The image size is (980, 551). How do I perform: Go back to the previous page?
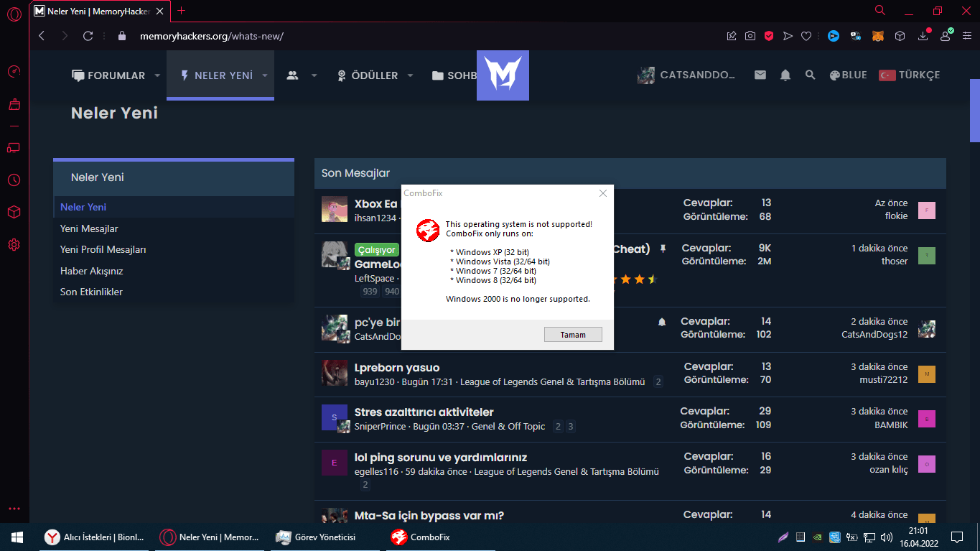(42, 36)
